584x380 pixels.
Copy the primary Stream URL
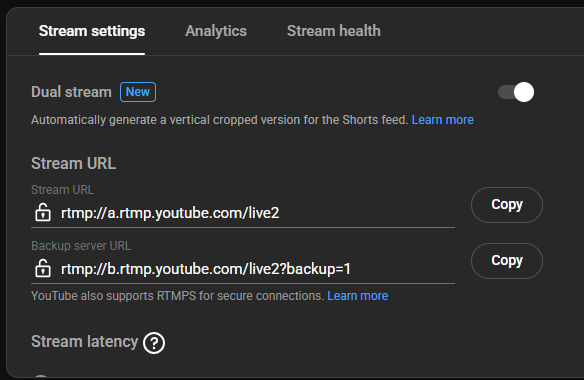[507, 205]
